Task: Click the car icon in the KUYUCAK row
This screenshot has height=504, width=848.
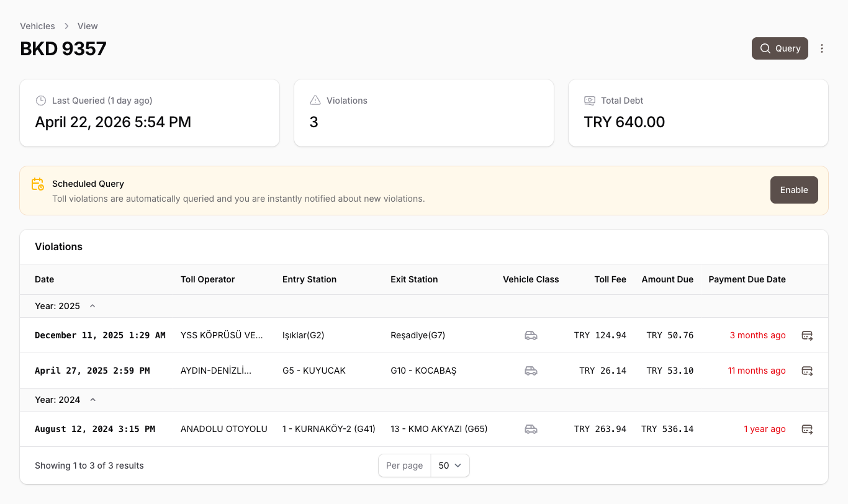Action: 531,371
